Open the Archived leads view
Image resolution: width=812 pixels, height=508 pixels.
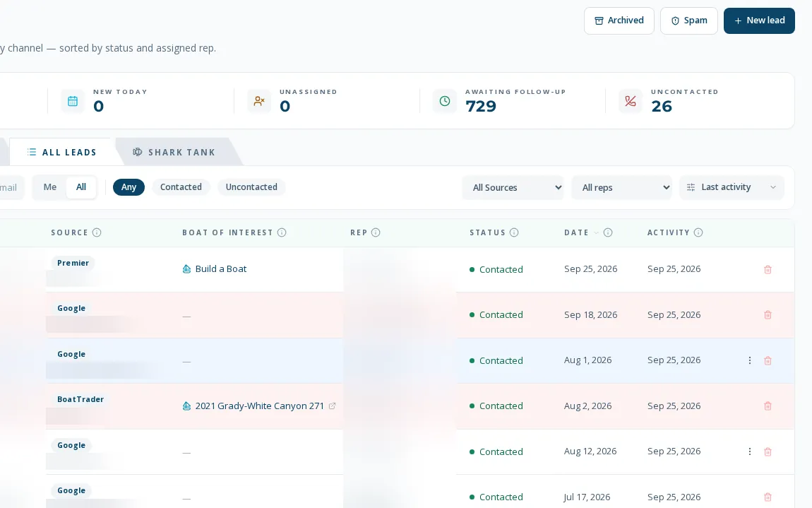tap(619, 20)
